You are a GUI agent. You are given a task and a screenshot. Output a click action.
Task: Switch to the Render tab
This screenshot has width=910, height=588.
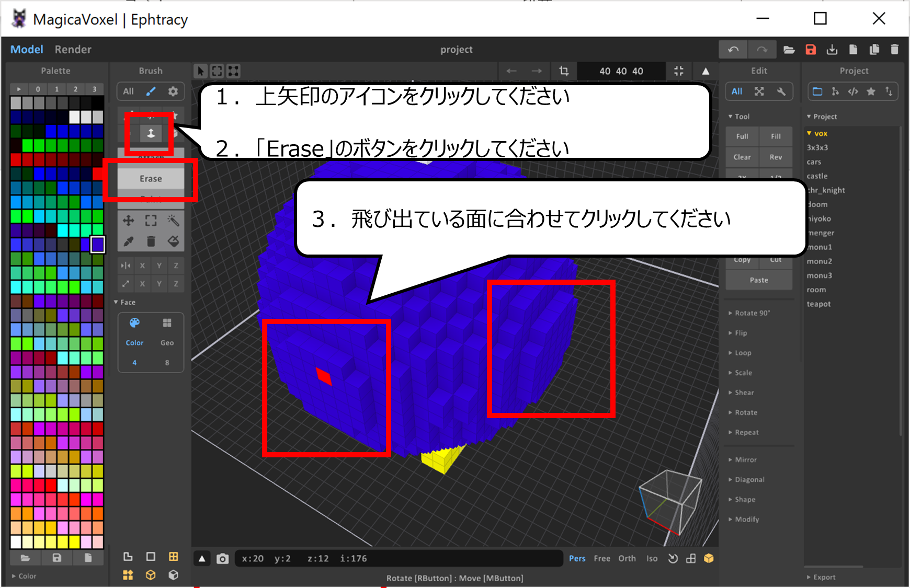tap(73, 50)
